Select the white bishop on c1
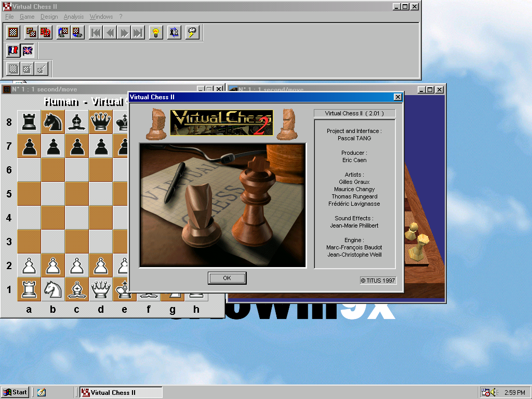532x399 pixels. (x=77, y=289)
